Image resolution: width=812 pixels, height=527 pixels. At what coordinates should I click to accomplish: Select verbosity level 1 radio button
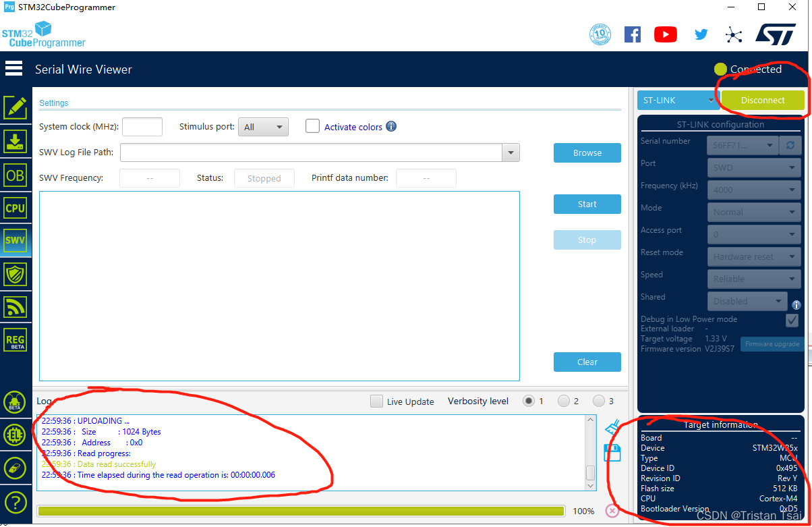click(x=529, y=401)
